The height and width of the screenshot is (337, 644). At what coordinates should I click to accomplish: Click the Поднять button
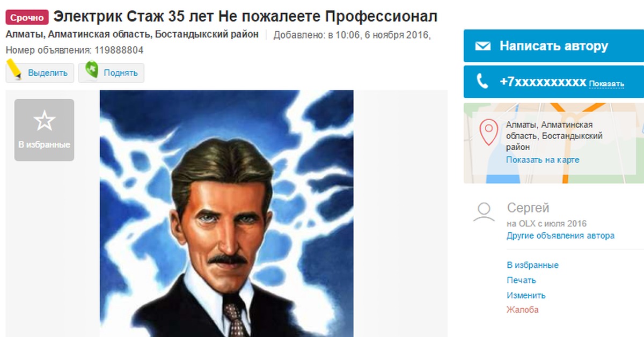pyautogui.click(x=111, y=72)
